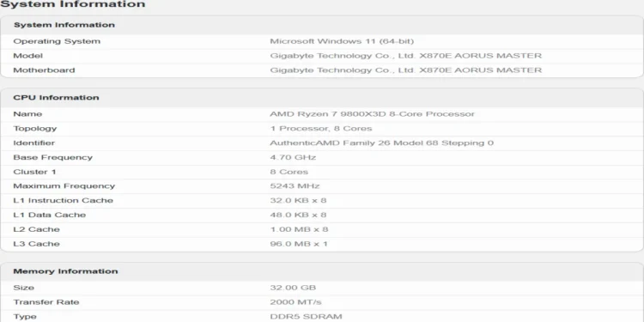Click the Motherboard row label
Image resolution: width=644 pixels, height=322 pixels.
pyautogui.click(x=44, y=70)
